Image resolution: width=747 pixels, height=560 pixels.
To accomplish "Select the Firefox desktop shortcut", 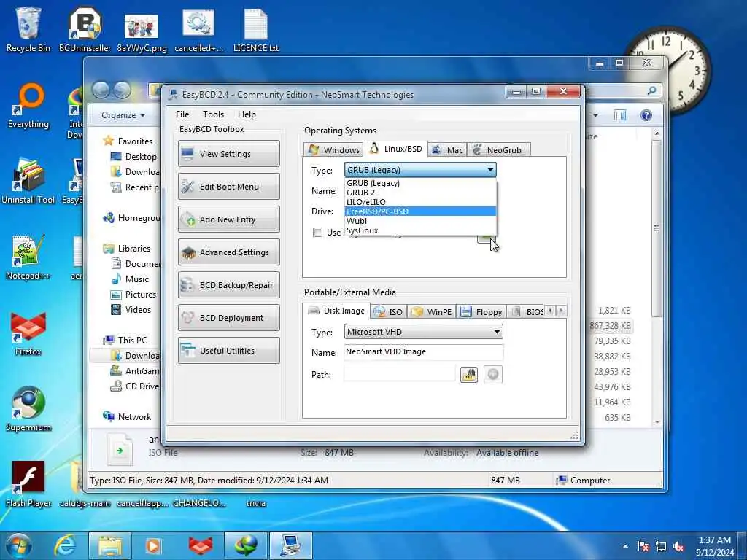I will [28, 334].
